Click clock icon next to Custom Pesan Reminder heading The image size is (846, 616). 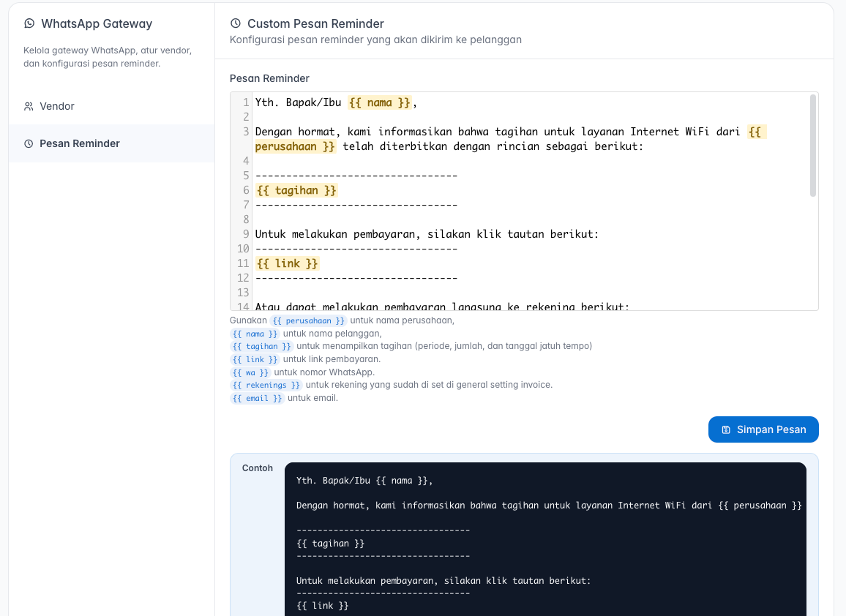pyautogui.click(x=236, y=23)
